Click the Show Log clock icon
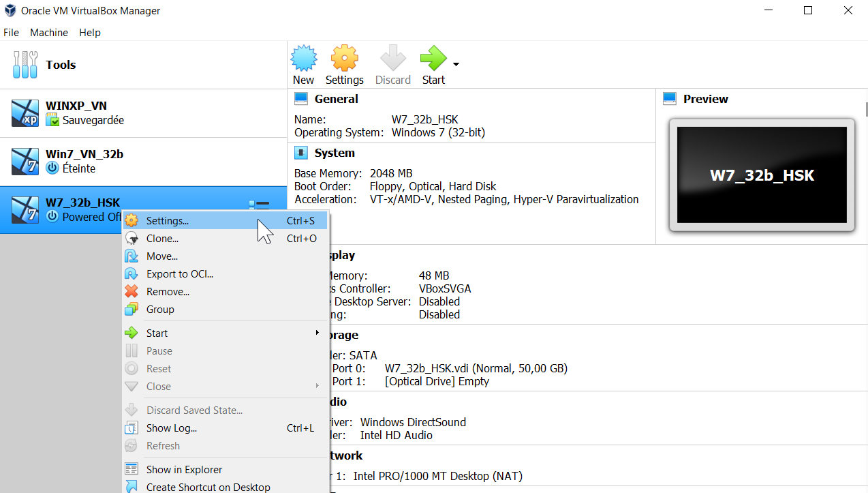The width and height of the screenshot is (868, 493). pyautogui.click(x=131, y=428)
